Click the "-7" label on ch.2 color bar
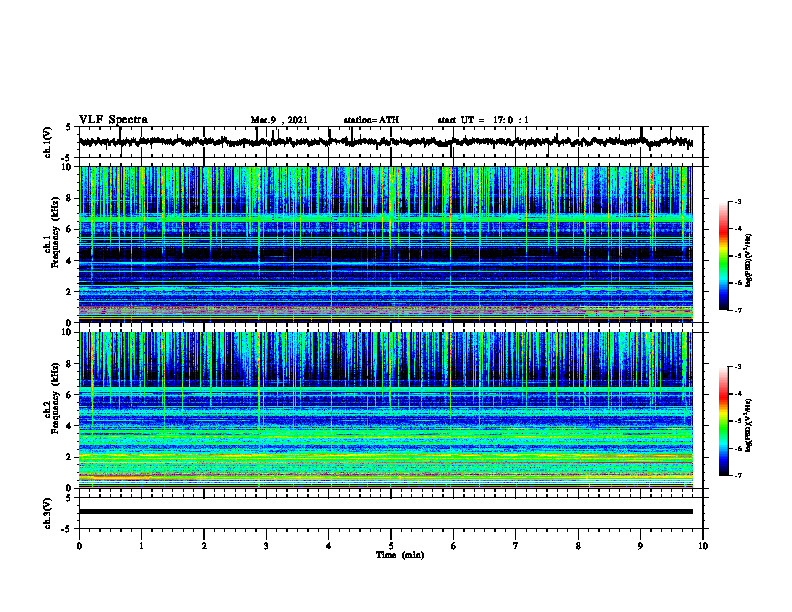This screenshot has width=792, height=612. [x=738, y=475]
